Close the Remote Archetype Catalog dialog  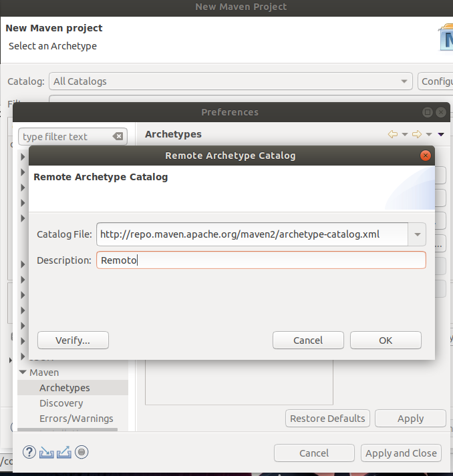(x=426, y=156)
